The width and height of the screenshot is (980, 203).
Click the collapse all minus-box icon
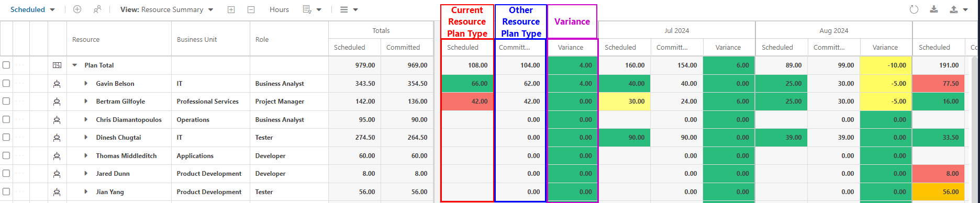(251, 9)
